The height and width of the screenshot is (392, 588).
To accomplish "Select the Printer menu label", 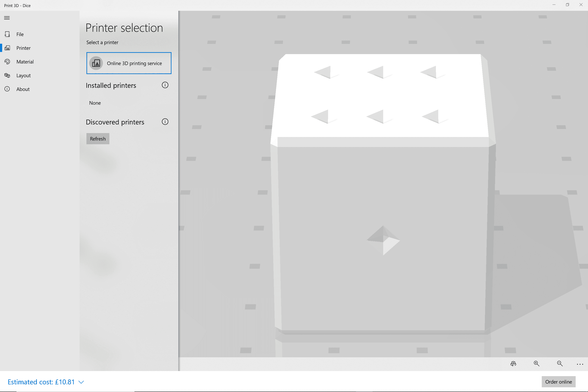I will (24, 48).
